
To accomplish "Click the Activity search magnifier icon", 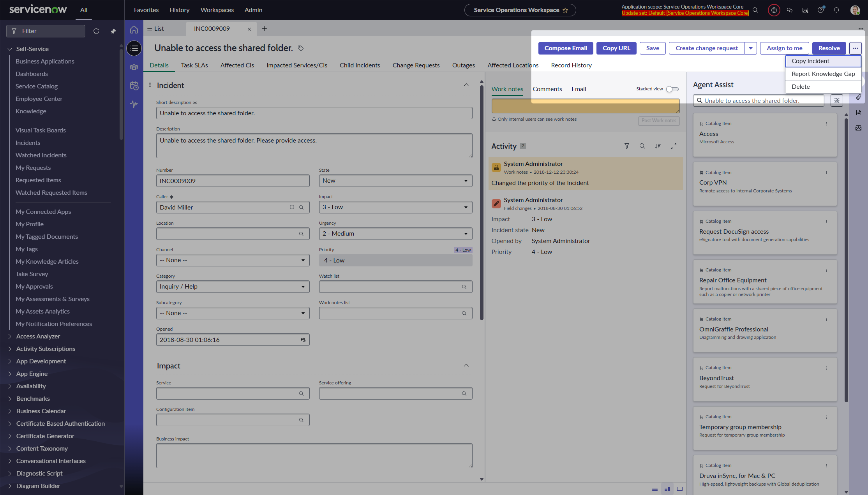I will [642, 146].
